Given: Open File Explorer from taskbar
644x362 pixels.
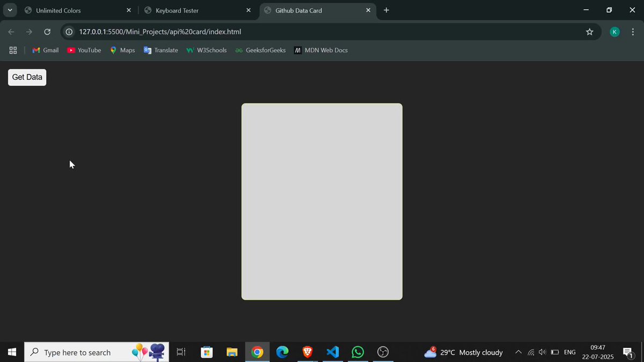Looking at the screenshot, I should click(x=232, y=352).
